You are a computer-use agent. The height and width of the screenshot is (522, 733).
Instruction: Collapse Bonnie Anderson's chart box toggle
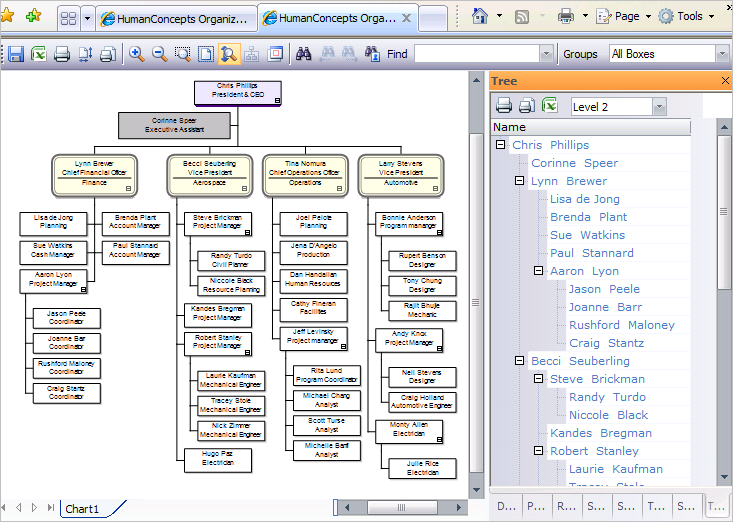pyautogui.click(x=439, y=232)
